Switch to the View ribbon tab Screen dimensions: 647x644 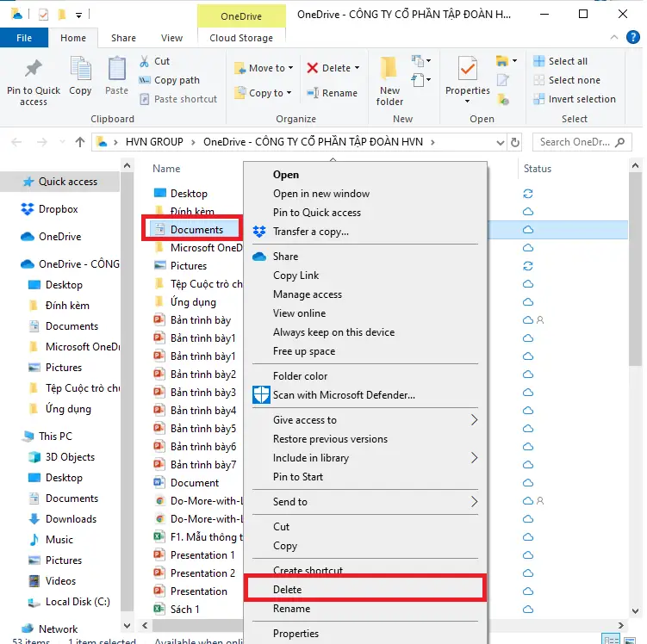[x=171, y=38]
